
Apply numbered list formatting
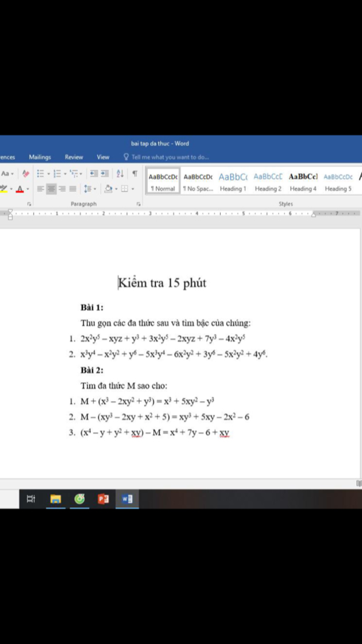pyautogui.click(x=57, y=173)
